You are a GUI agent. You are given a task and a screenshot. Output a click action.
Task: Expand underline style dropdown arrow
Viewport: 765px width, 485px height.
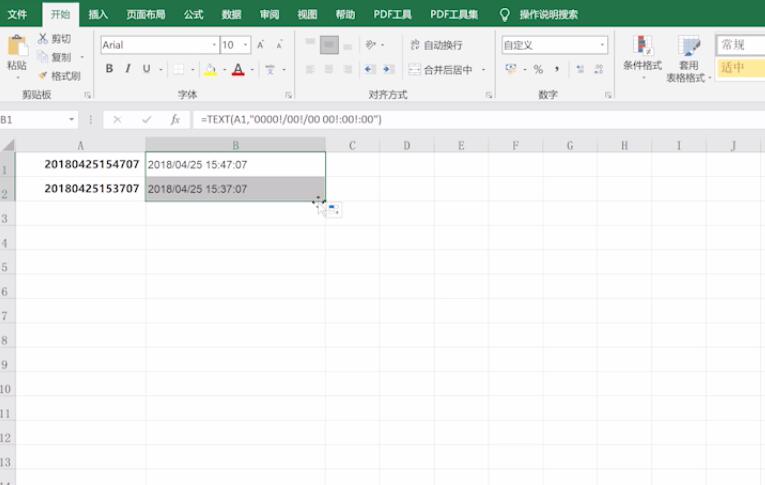(x=161, y=69)
